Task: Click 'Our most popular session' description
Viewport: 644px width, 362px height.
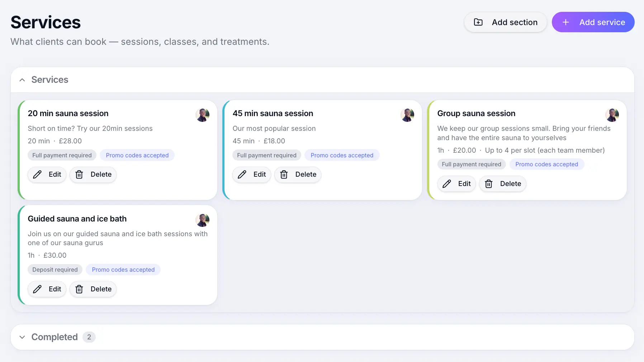Action: point(274,129)
